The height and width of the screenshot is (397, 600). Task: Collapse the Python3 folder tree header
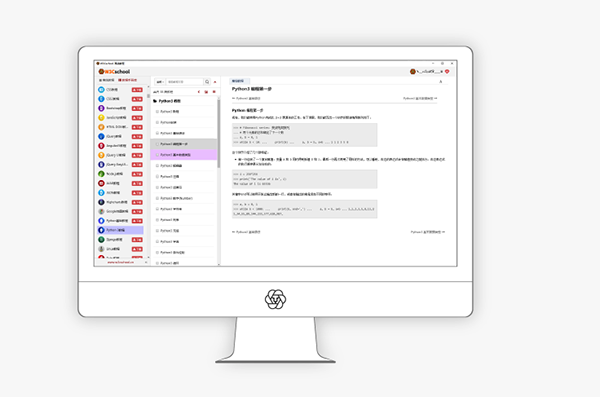167,101
